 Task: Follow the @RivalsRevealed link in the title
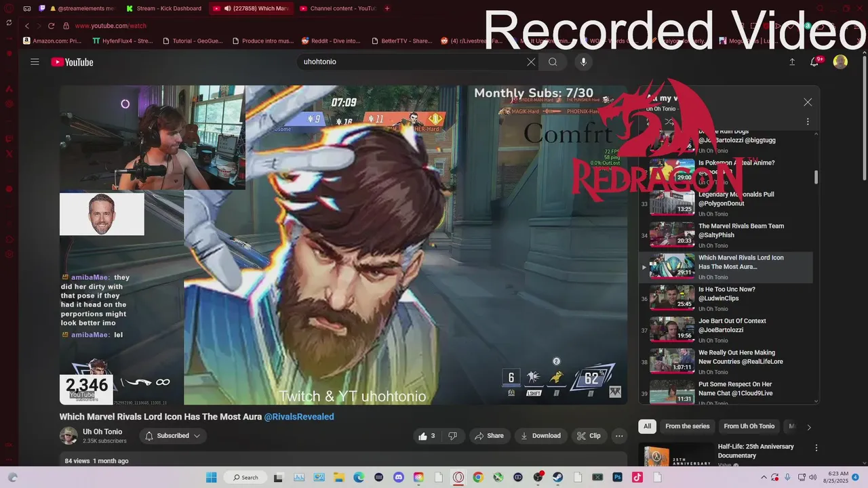(x=299, y=417)
